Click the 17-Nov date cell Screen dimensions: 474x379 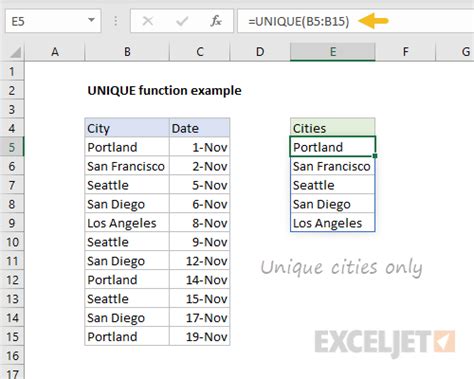click(200, 318)
